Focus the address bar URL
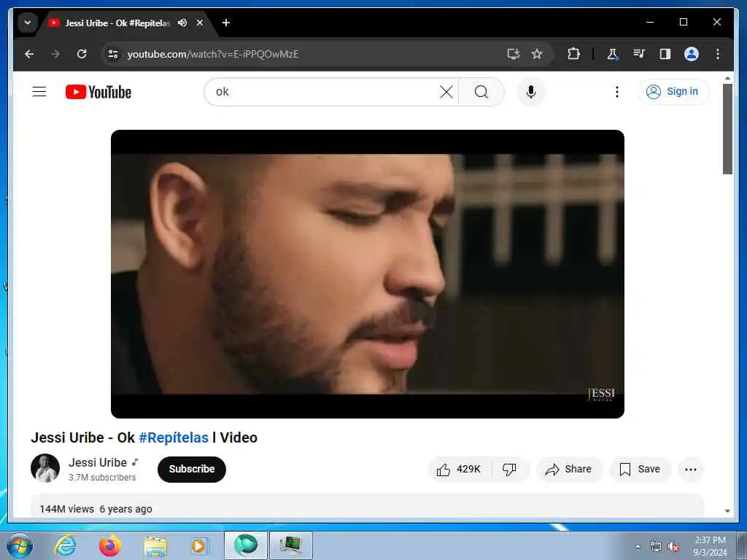 pos(212,54)
